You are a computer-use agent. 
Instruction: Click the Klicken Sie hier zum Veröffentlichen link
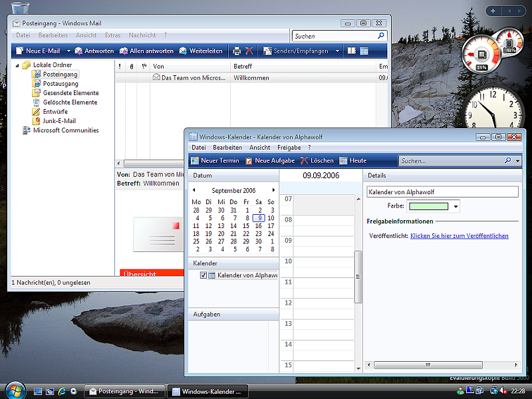[459, 235]
